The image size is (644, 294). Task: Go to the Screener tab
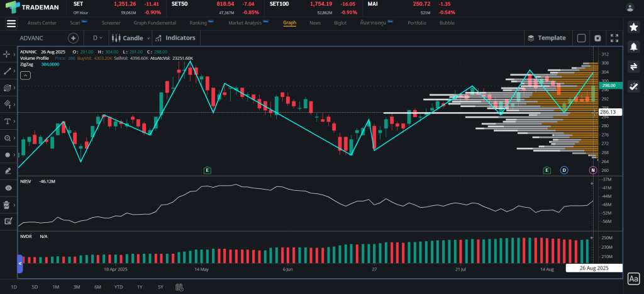(111, 23)
